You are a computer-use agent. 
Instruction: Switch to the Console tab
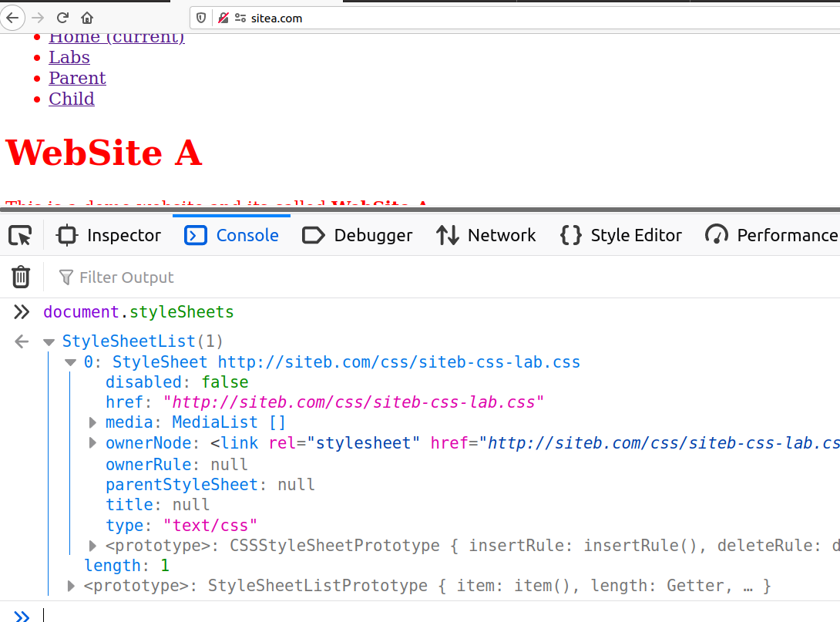point(231,235)
